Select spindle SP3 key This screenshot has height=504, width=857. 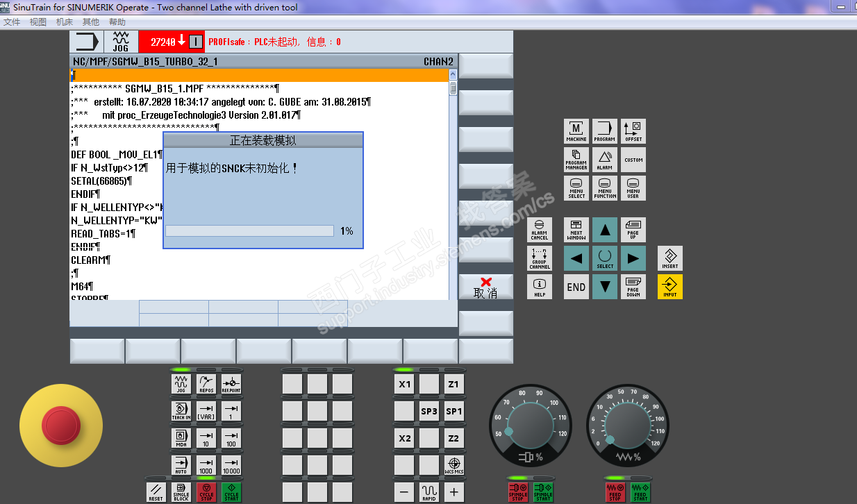pyautogui.click(x=429, y=411)
